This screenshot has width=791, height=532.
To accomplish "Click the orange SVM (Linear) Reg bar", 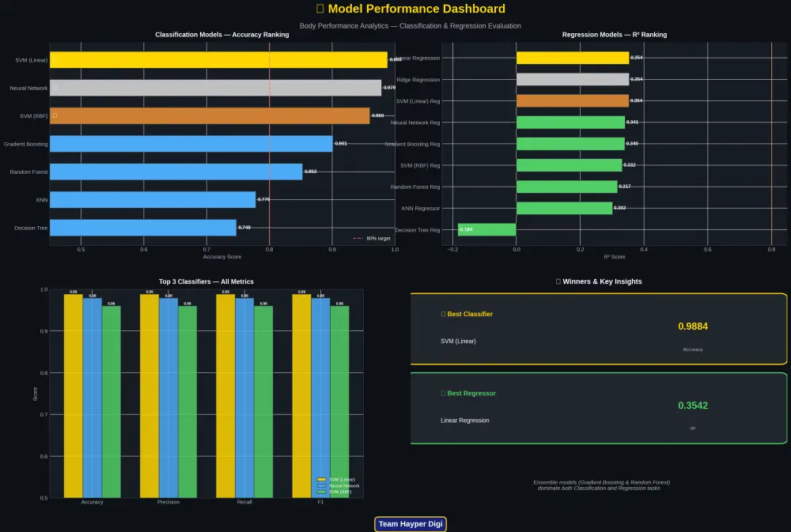I will click(x=573, y=101).
